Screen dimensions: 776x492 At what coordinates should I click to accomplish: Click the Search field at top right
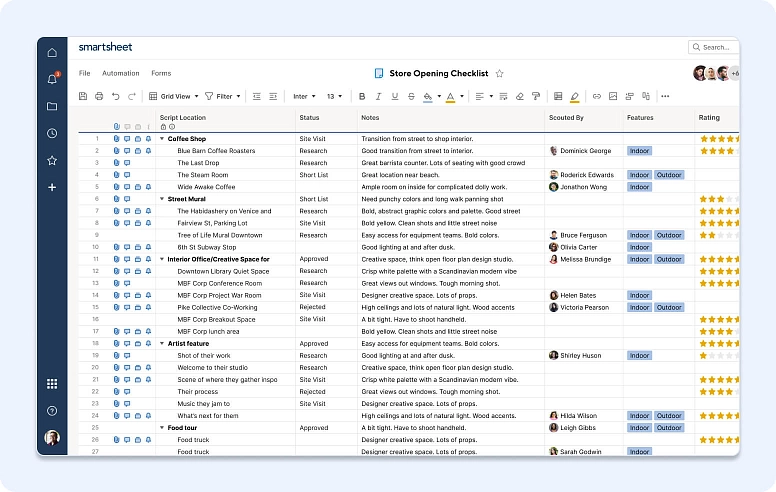(x=714, y=47)
